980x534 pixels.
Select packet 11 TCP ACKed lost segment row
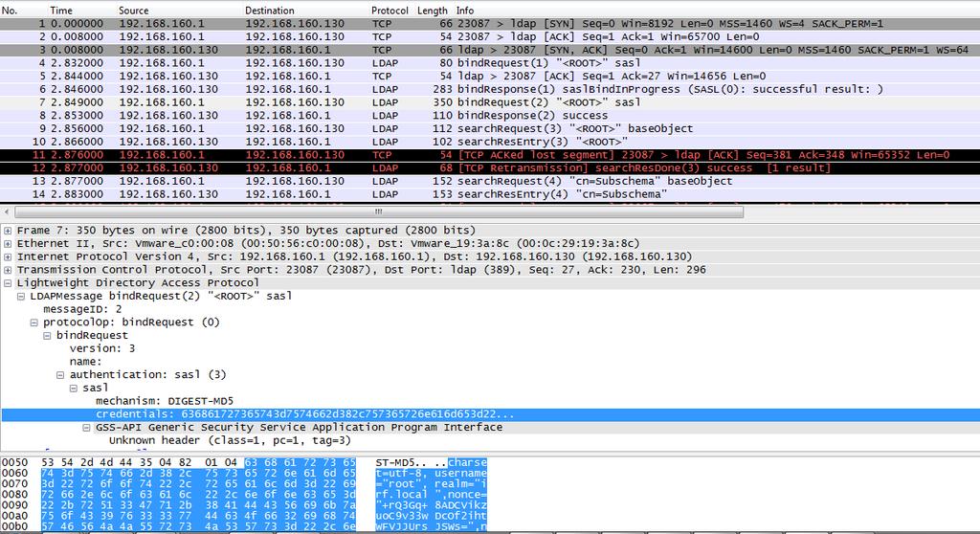tap(490, 155)
